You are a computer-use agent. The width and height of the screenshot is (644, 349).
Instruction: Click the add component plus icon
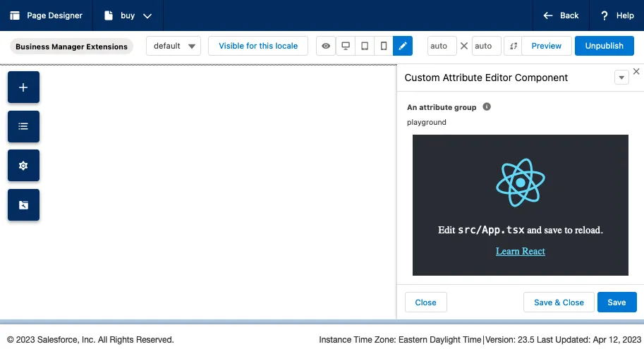(x=23, y=87)
